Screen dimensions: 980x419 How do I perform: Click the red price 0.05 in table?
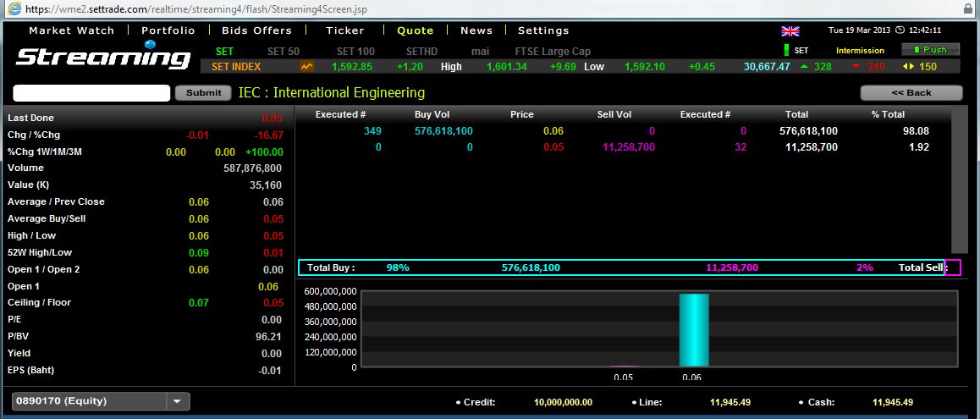coord(553,147)
